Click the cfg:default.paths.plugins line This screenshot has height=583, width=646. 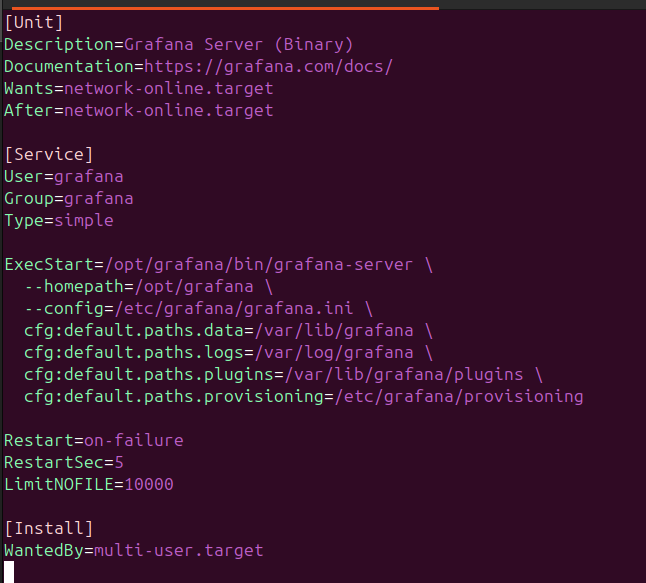(x=283, y=375)
